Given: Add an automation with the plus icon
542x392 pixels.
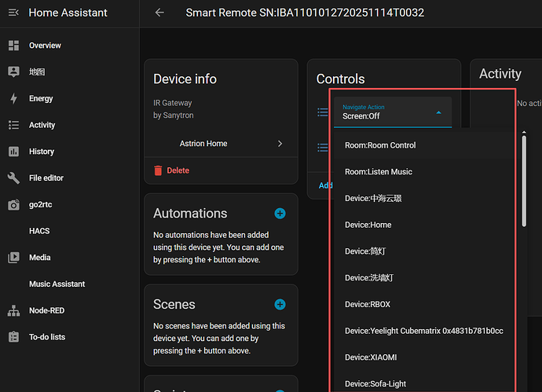Looking at the screenshot, I should [x=280, y=214].
